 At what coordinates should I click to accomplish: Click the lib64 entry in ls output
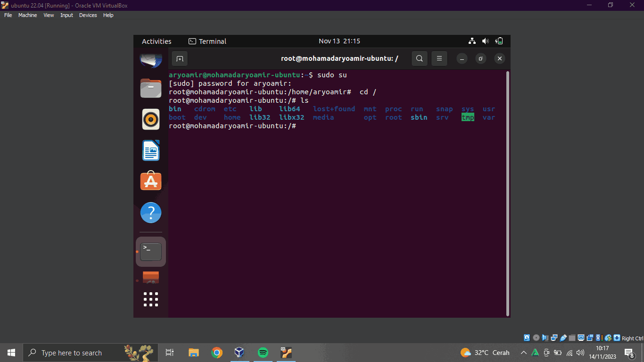pyautogui.click(x=289, y=109)
